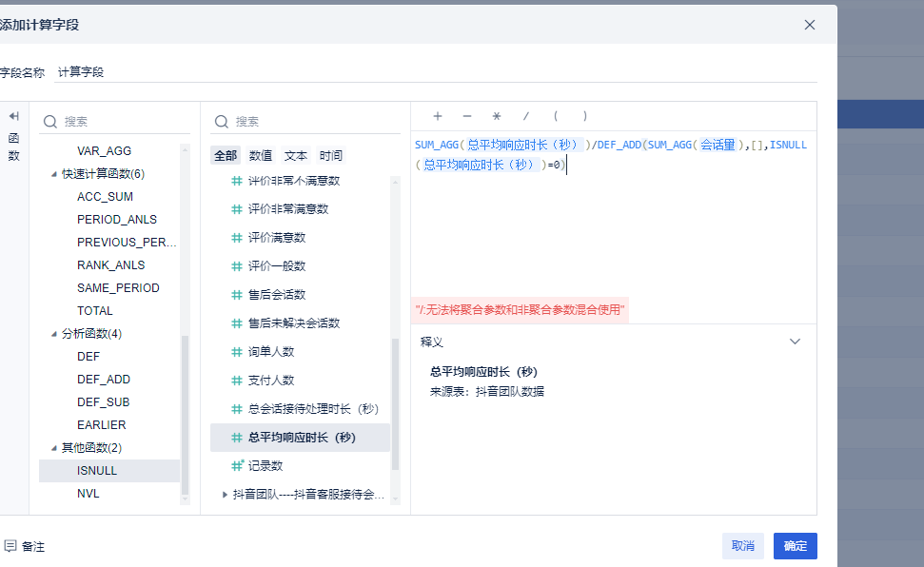Click the function list scrollbar
924x567 pixels.
click(x=185, y=415)
